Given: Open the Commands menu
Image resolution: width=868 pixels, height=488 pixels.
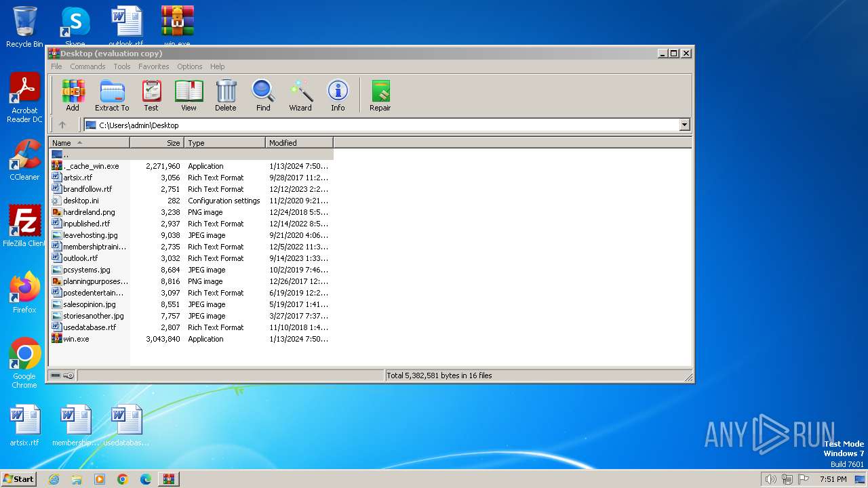Looking at the screenshot, I should 87,66.
